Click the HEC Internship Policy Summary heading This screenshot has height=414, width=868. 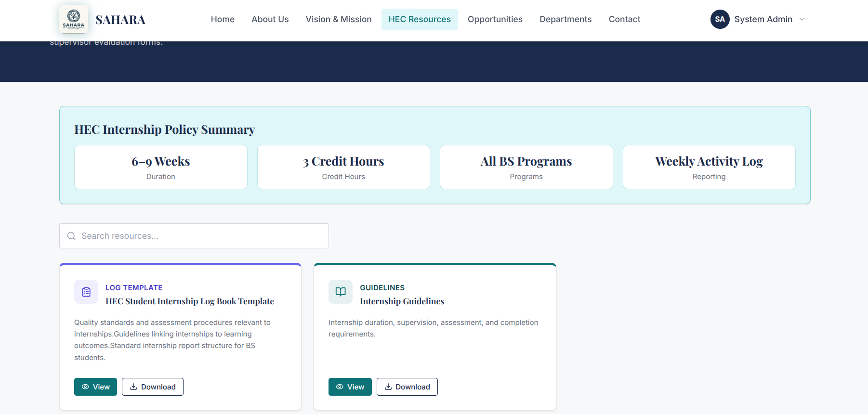[x=165, y=130]
